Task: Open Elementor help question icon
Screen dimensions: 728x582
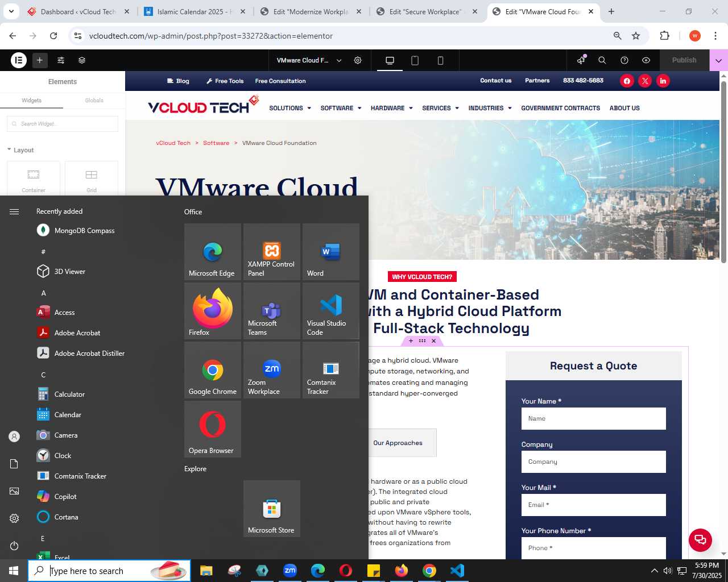Action: coord(624,60)
